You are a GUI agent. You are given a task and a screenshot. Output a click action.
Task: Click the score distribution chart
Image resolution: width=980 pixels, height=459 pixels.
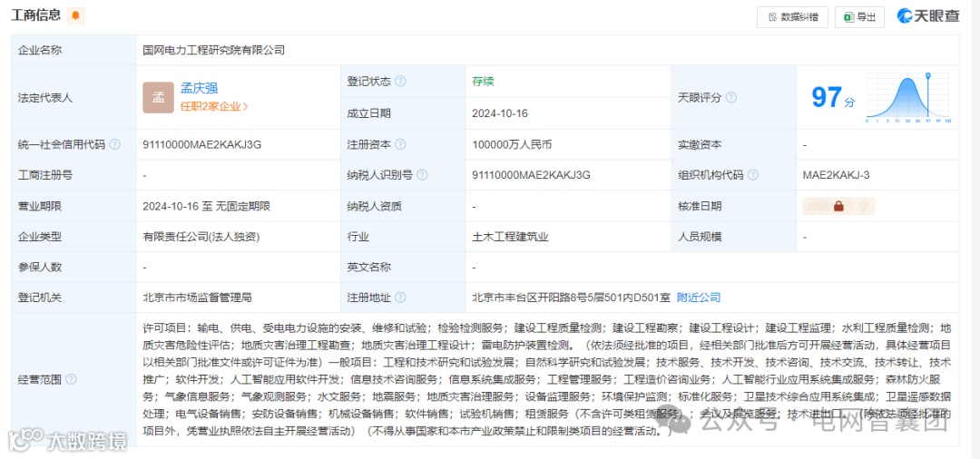908,97
